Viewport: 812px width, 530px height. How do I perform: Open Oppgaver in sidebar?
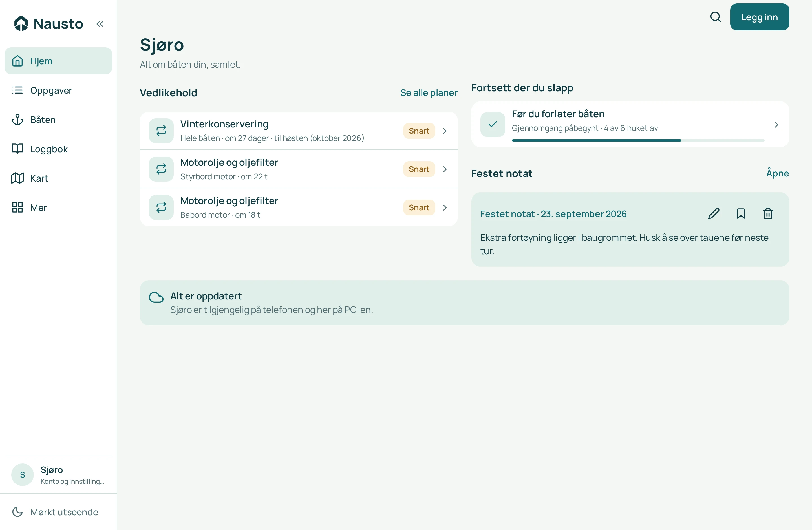tap(58, 90)
